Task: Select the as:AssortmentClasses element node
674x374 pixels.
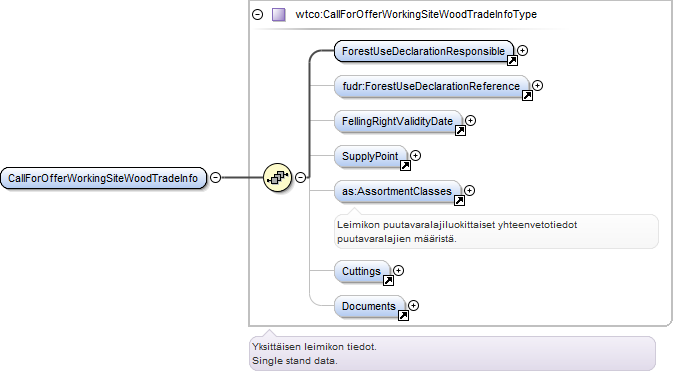Action: coord(397,191)
